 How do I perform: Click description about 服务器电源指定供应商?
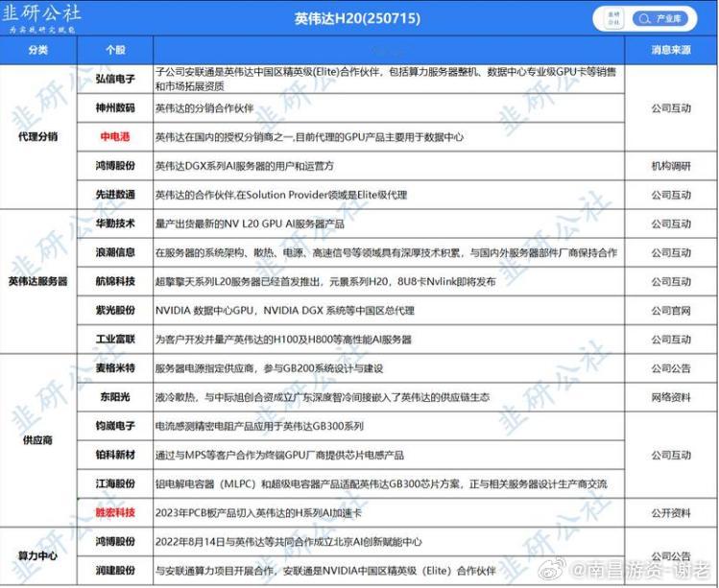pos(269,368)
